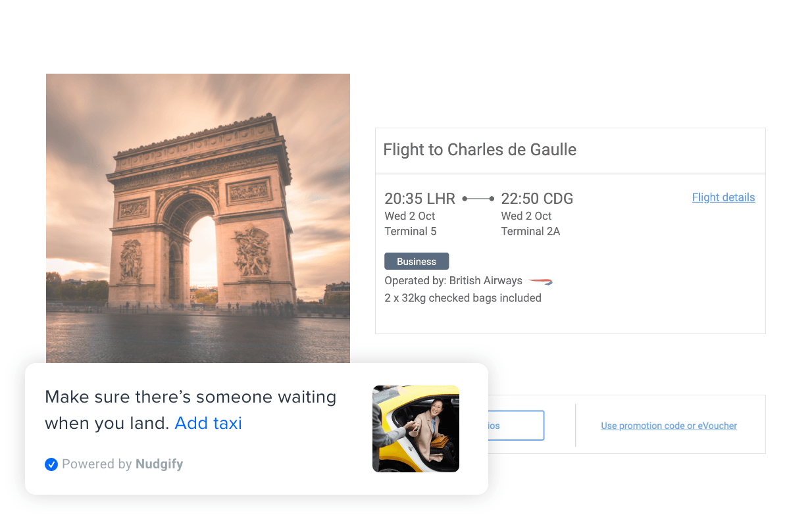The height and width of the screenshot is (521, 812).
Task: Click the Operated by: British Airways text
Action: point(453,281)
